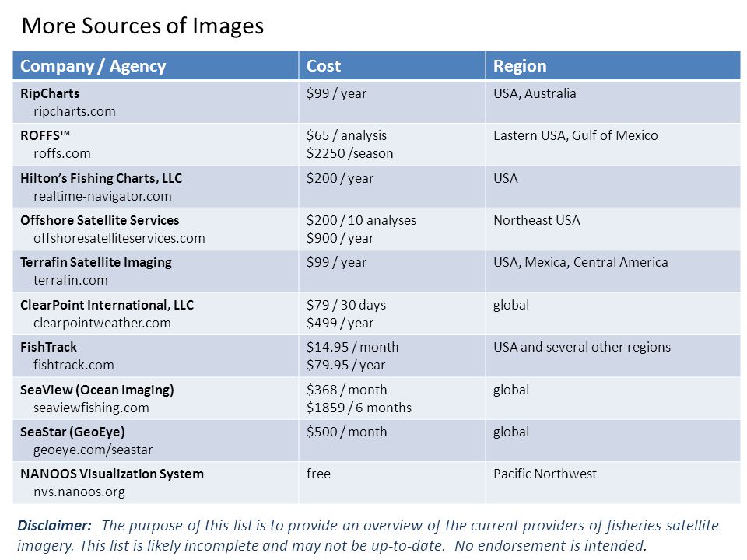Select the '$500 / month' cost
Screen dimensions: 747x560
pos(346,432)
